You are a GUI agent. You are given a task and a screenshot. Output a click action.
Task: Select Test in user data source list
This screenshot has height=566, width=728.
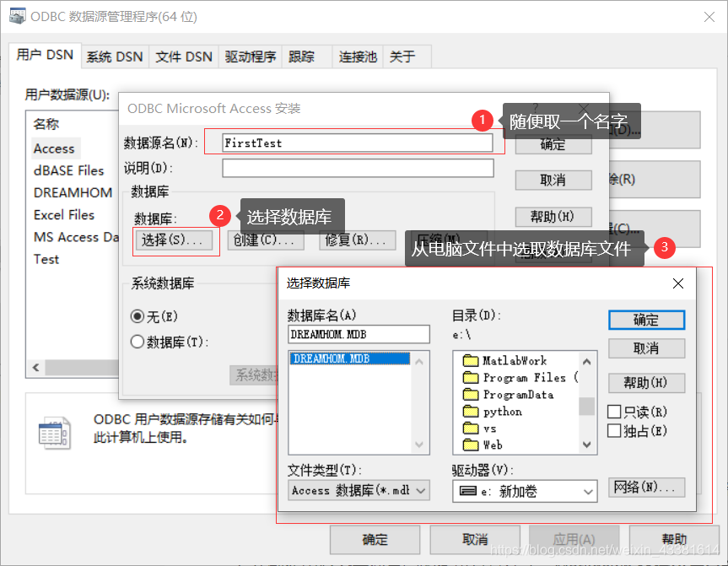(x=46, y=259)
